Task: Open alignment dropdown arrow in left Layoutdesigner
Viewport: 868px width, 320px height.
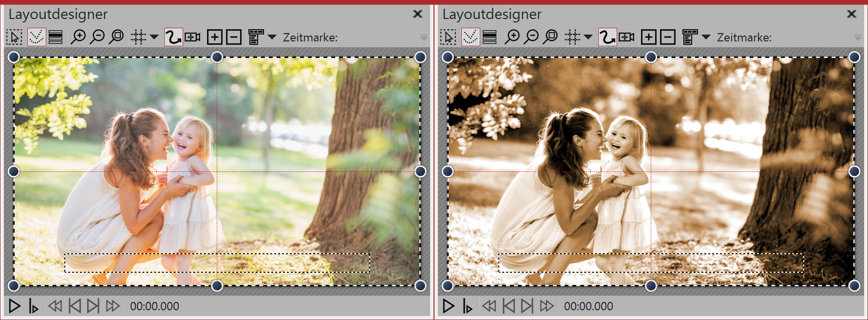Action: (x=272, y=37)
